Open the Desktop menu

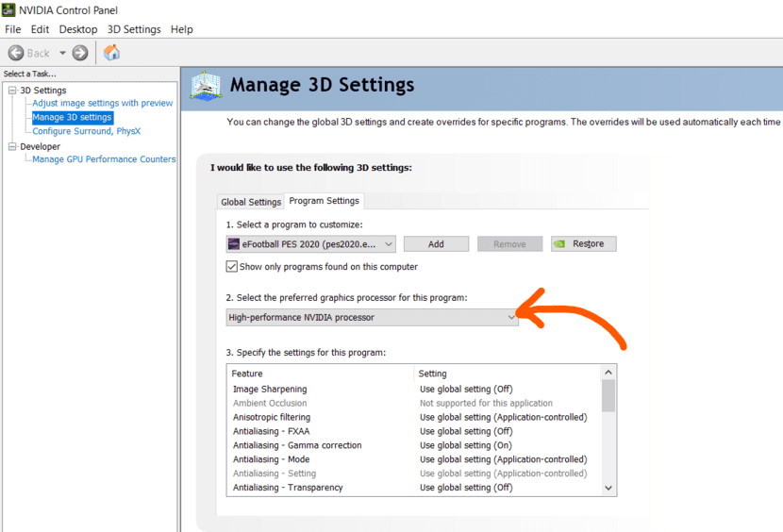78,29
